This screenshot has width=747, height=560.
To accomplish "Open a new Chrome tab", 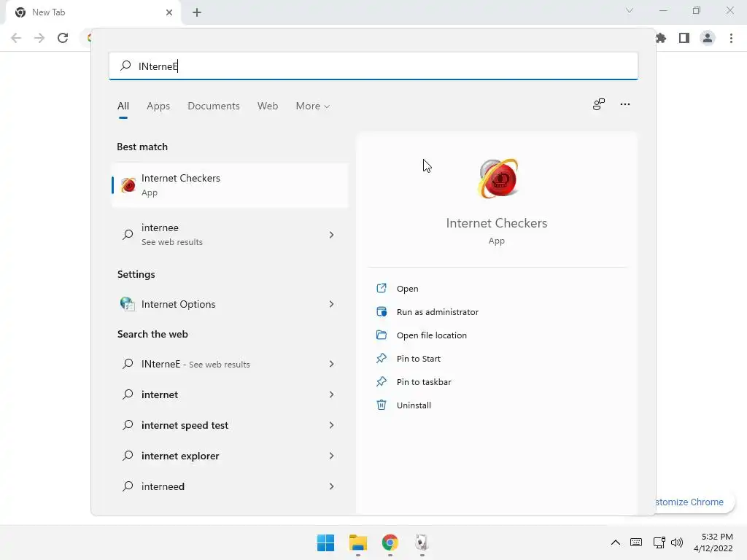I will [x=197, y=12].
